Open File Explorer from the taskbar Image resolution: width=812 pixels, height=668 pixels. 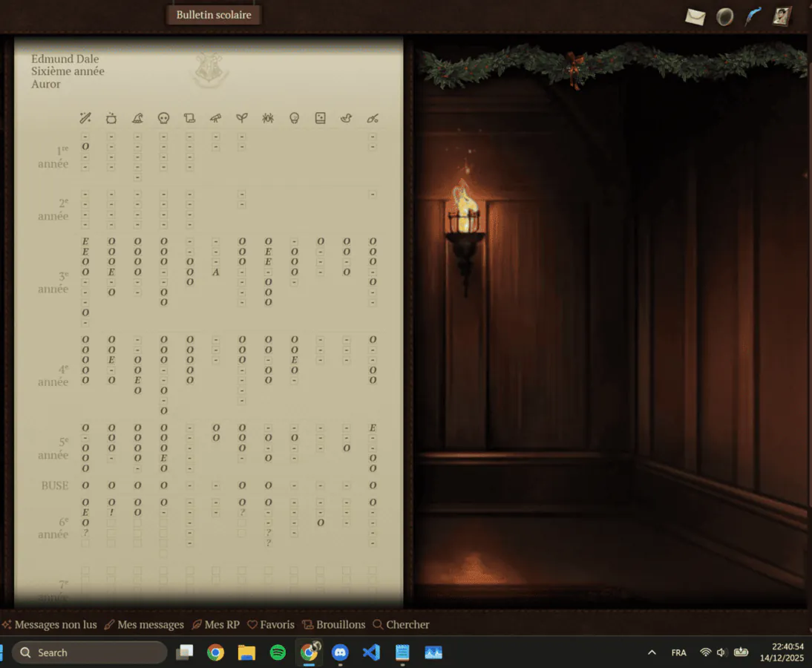point(246,652)
